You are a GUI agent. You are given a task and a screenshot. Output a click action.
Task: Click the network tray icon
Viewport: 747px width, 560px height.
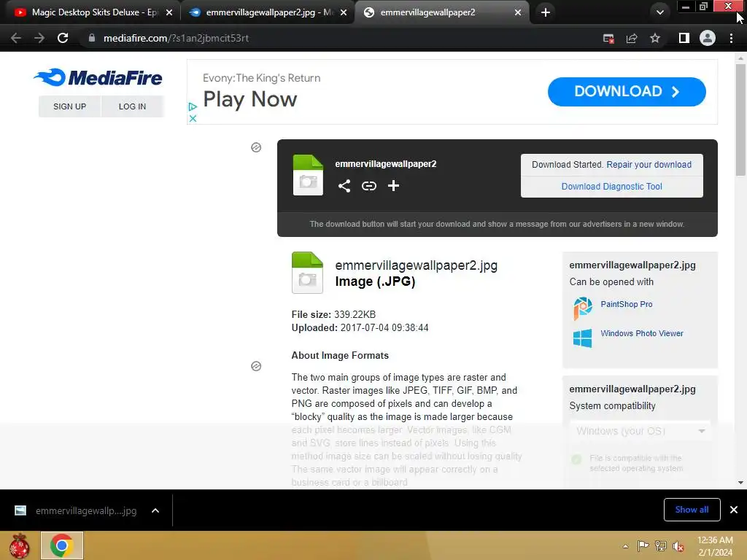tap(661, 545)
